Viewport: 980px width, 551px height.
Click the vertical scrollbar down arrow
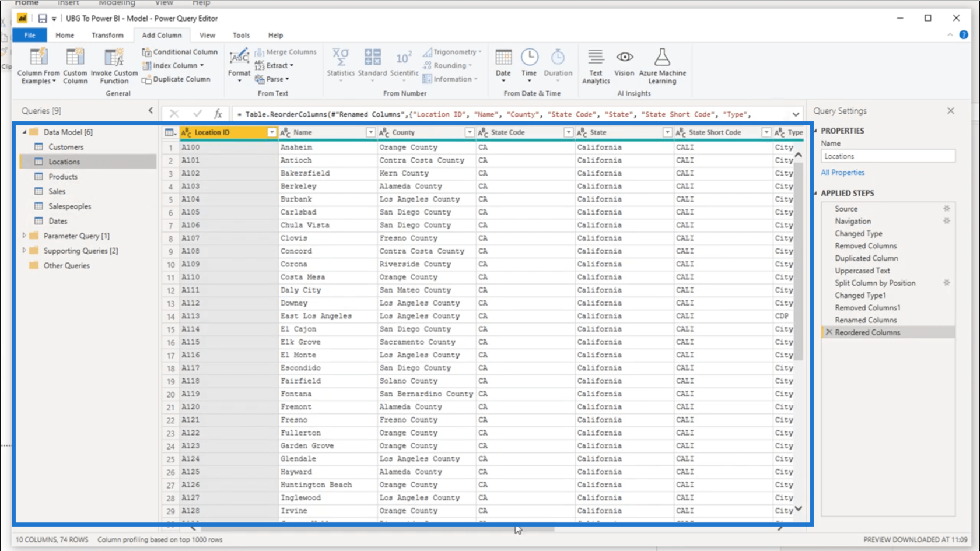coord(799,508)
